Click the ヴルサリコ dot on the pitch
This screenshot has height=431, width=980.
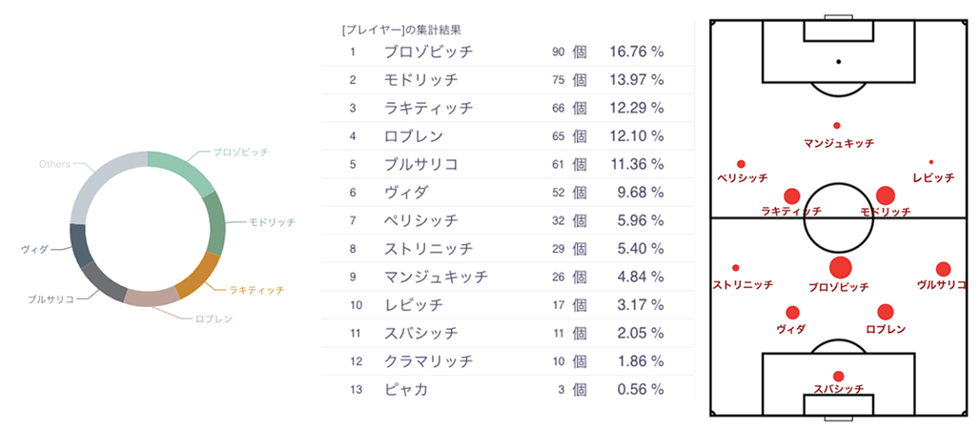point(943,269)
